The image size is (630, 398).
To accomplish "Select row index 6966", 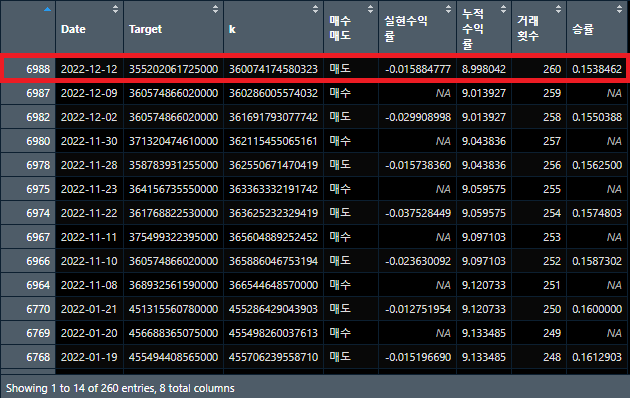I will coord(38,261).
